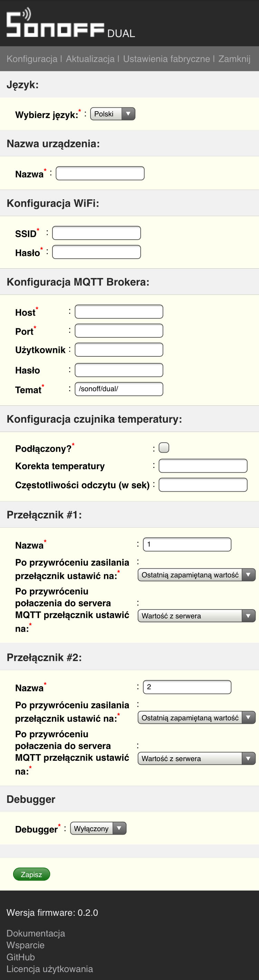259x980 pixels.
Task: Focus the WiFi SSID field
Action: coord(97,233)
